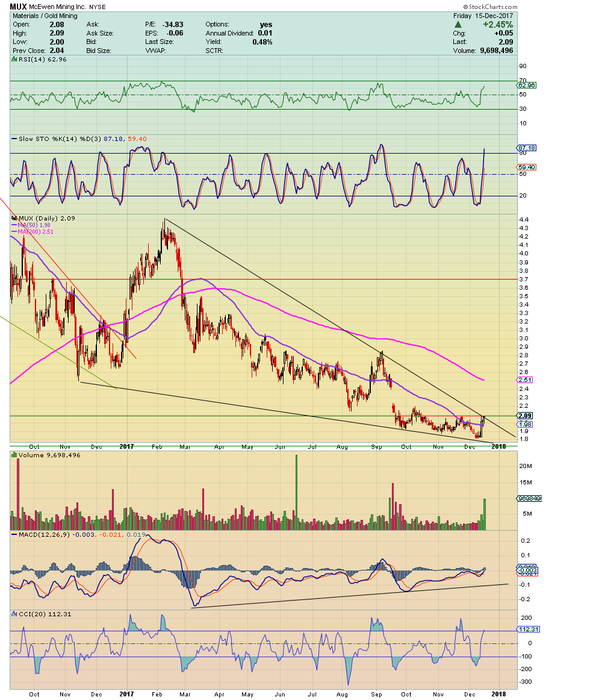Click the Bid Size label
The width and height of the screenshot is (602, 700).
tap(99, 51)
